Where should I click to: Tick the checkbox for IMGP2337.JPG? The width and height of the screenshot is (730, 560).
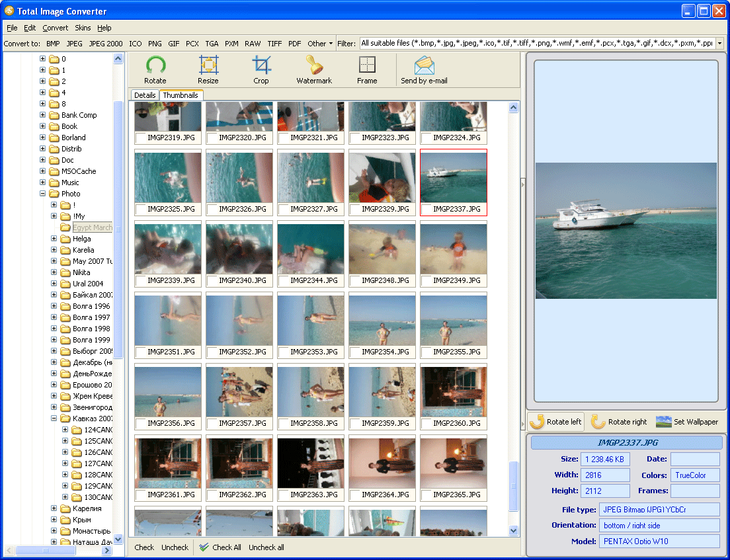click(x=426, y=210)
